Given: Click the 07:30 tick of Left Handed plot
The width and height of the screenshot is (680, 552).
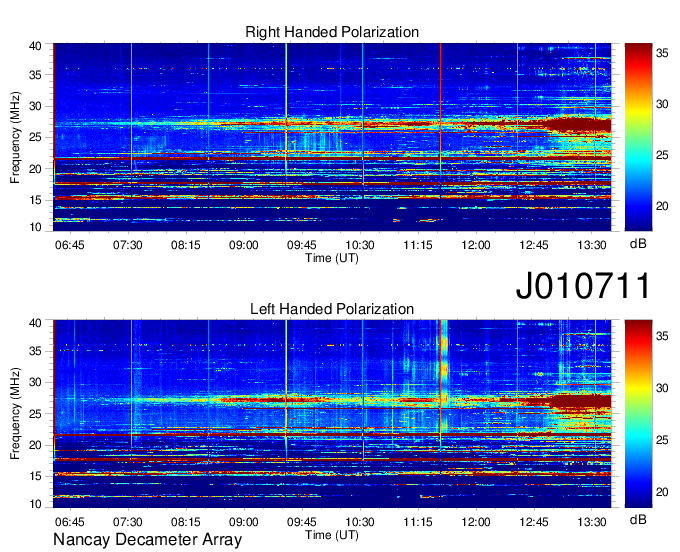Looking at the screenshot, I should (128, 522).
